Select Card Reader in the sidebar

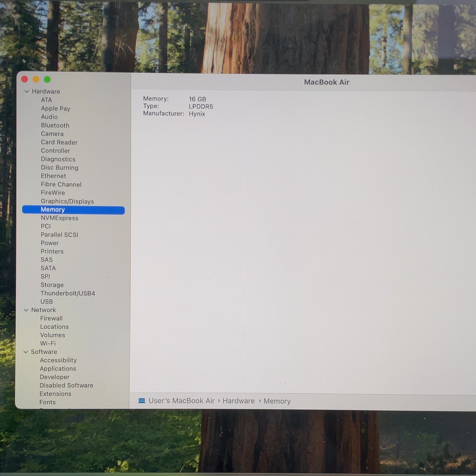pyautogui.click(x=59, y=142)
